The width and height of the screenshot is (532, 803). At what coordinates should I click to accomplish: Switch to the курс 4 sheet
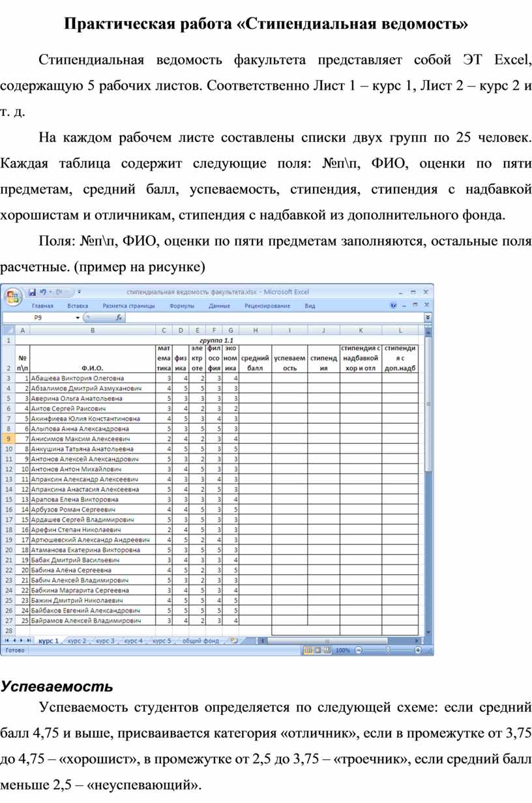(133, 641)
